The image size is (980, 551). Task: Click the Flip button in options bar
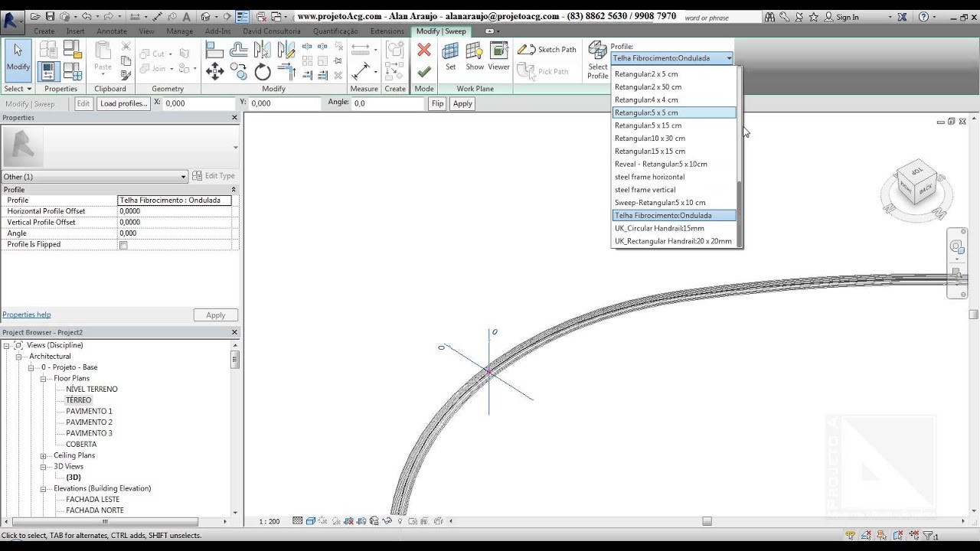(437, 103)
